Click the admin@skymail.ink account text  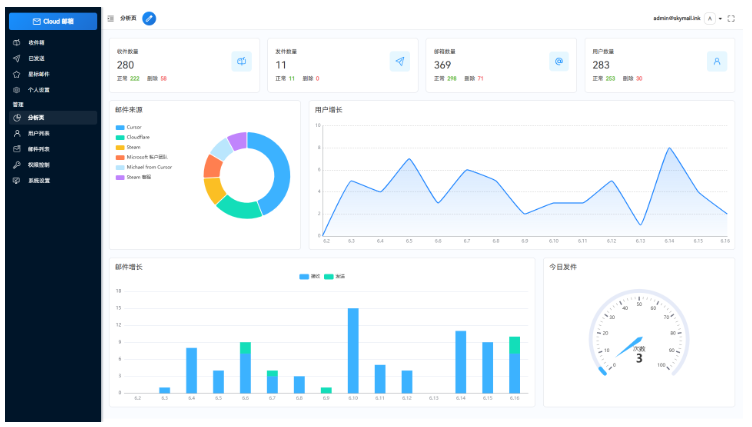click(x=677, y=18)
